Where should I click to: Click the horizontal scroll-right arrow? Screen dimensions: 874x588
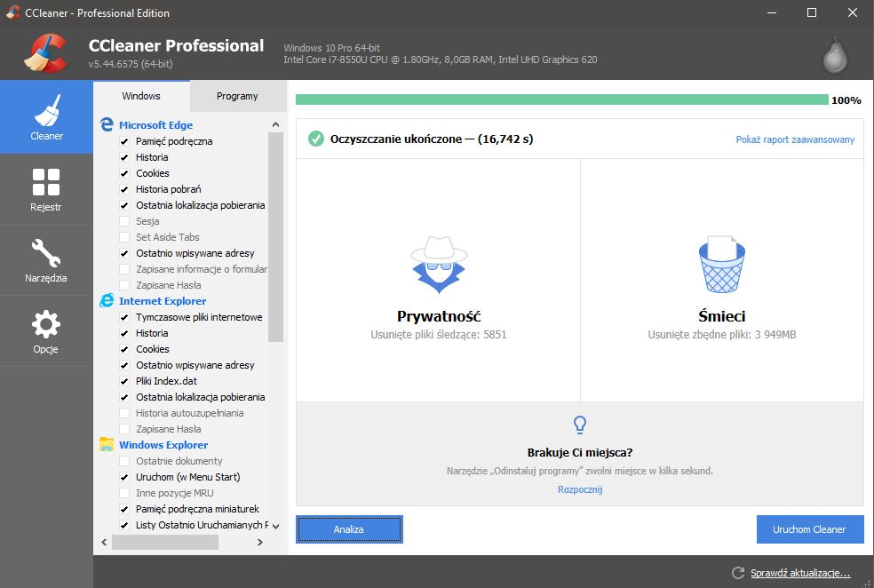pyautogui.click(x=259, y=542)
